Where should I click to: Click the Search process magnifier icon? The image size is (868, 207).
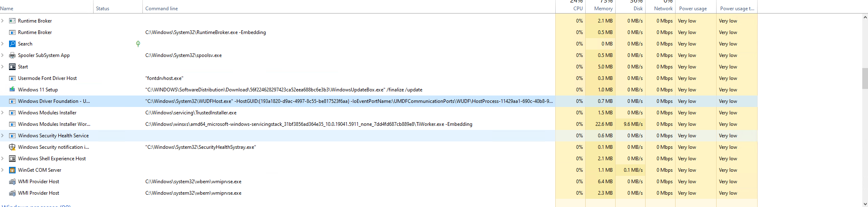[x=12, y=44]
